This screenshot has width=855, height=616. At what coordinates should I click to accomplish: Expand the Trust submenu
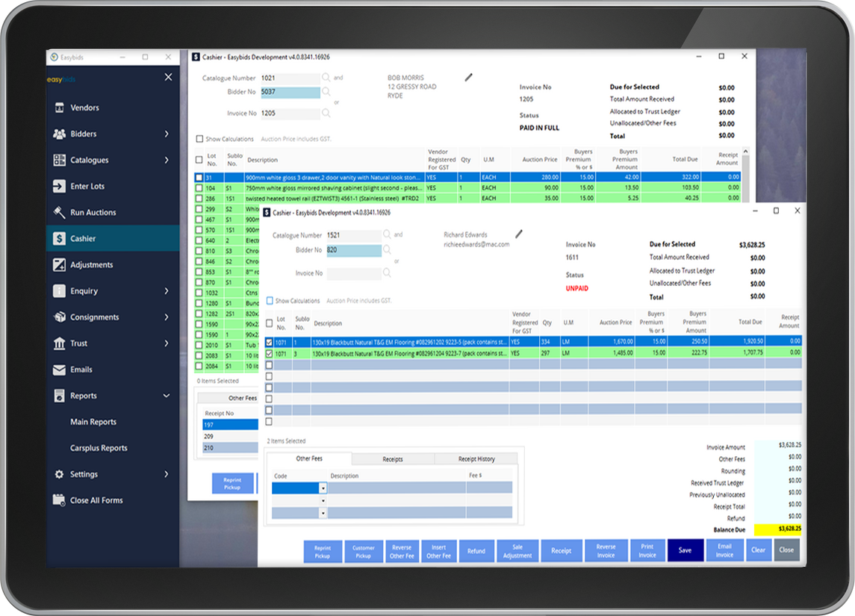pos(167,343)
